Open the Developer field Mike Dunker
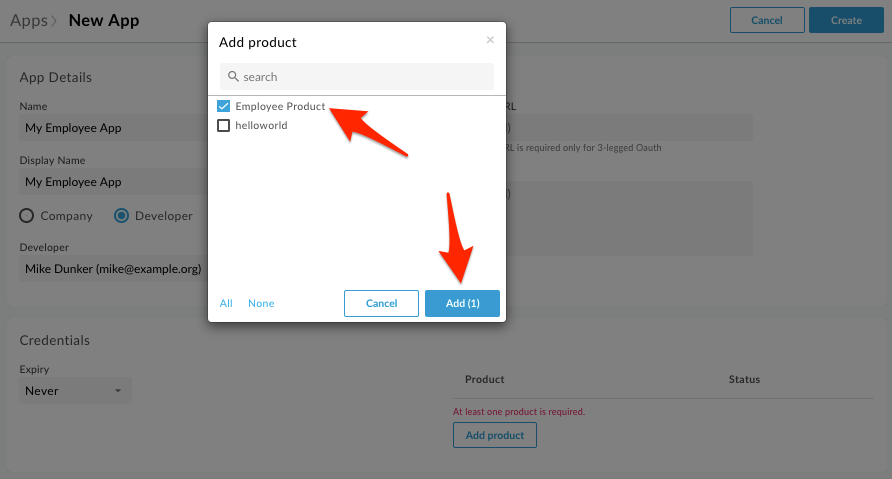 (114, 269)
